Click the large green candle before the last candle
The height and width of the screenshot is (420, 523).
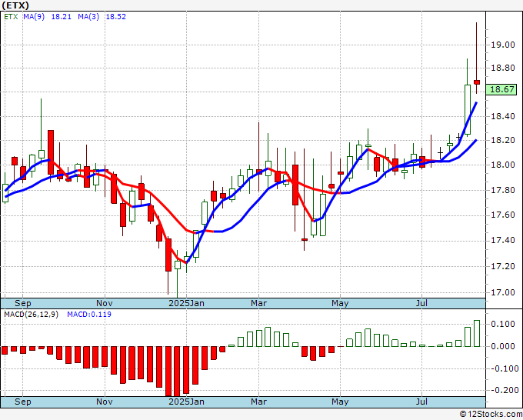(468, 109)
